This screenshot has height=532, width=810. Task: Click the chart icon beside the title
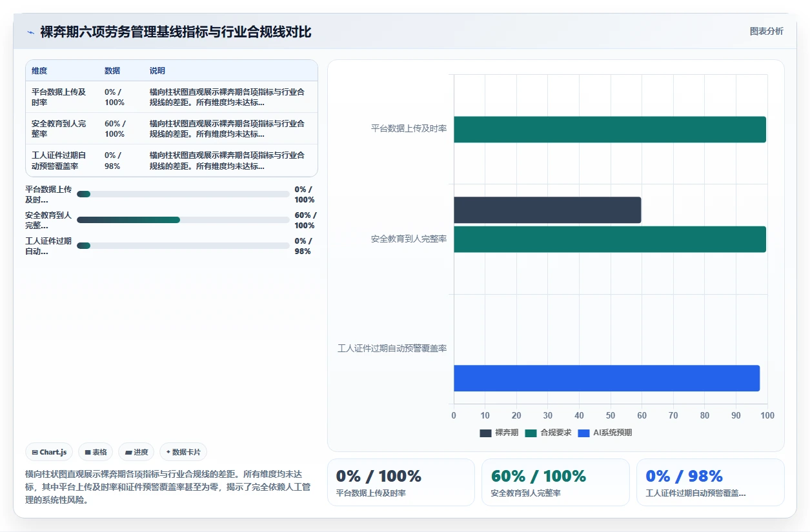(30, 32)
